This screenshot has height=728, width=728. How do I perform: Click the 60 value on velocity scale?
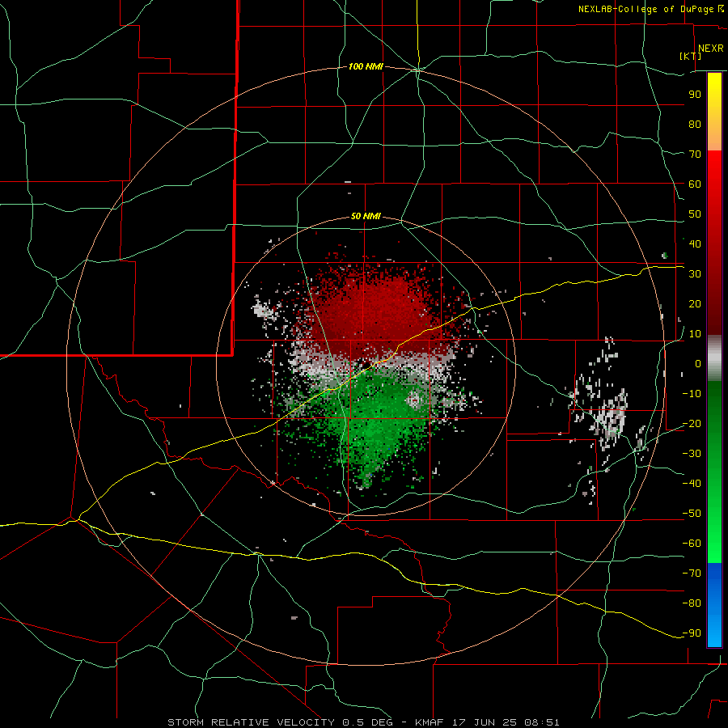click(x=695, y=184)
